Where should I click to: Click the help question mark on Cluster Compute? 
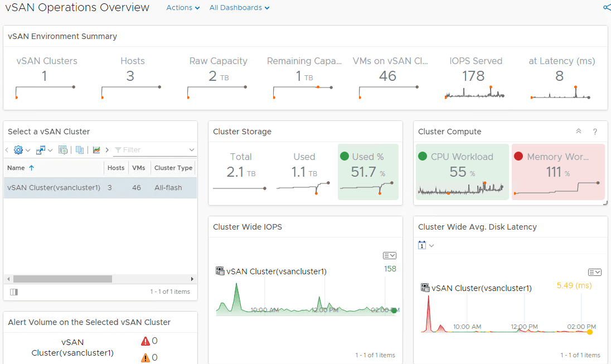[x=595, y=132]
